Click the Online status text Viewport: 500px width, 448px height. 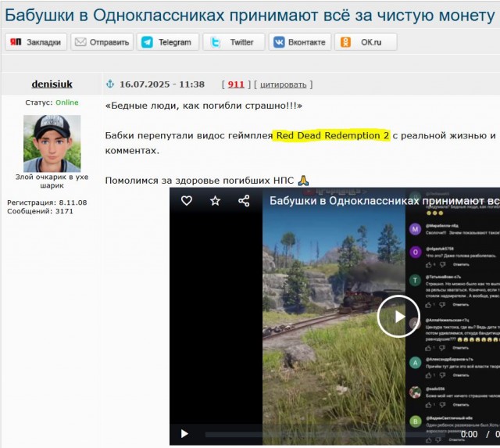(67, 102)
